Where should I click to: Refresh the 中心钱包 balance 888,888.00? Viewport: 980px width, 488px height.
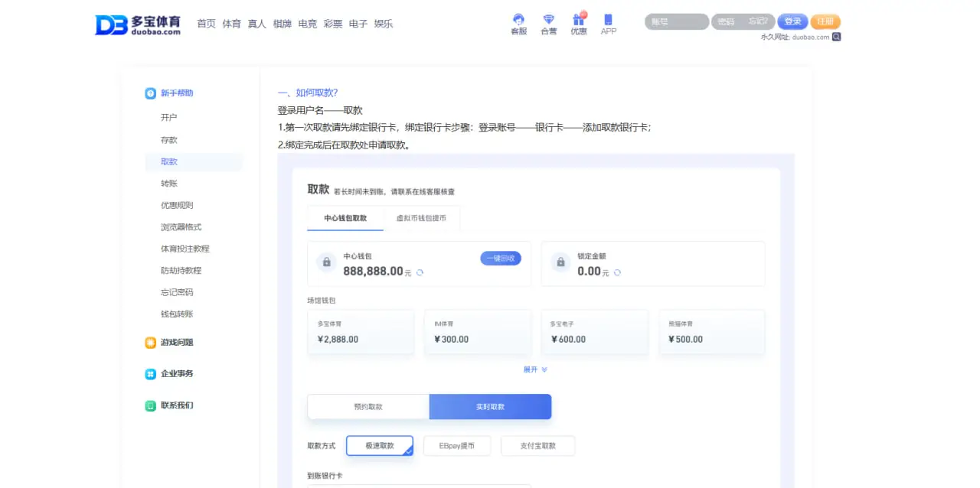[x=420, y=272]
